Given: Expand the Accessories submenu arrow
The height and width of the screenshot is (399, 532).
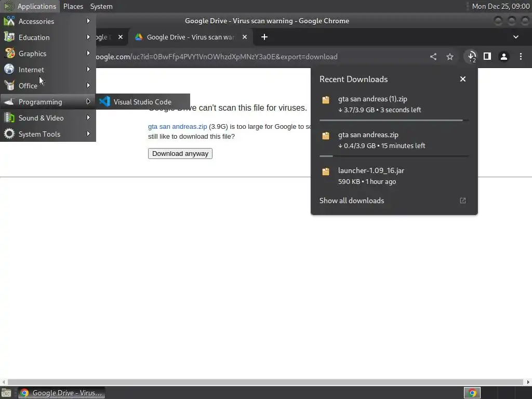Looking at the screenshot, I should coord(88,21).
